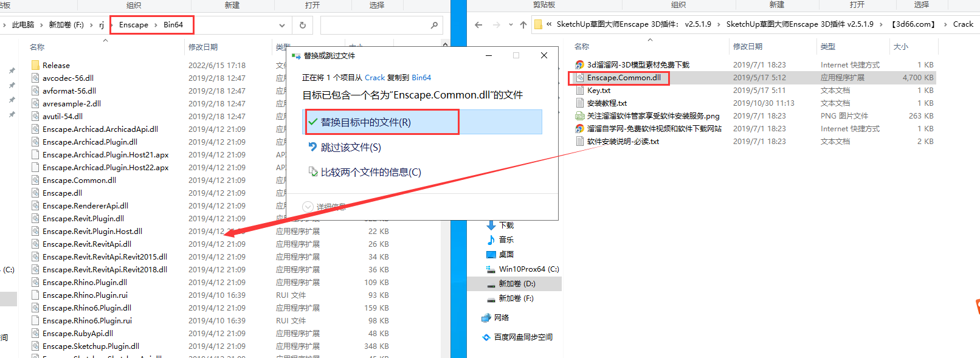The image size is (980, 358).
Task: Choose 替换目标中的文件(R) to replace the file
Action: (x=422, y=122)
